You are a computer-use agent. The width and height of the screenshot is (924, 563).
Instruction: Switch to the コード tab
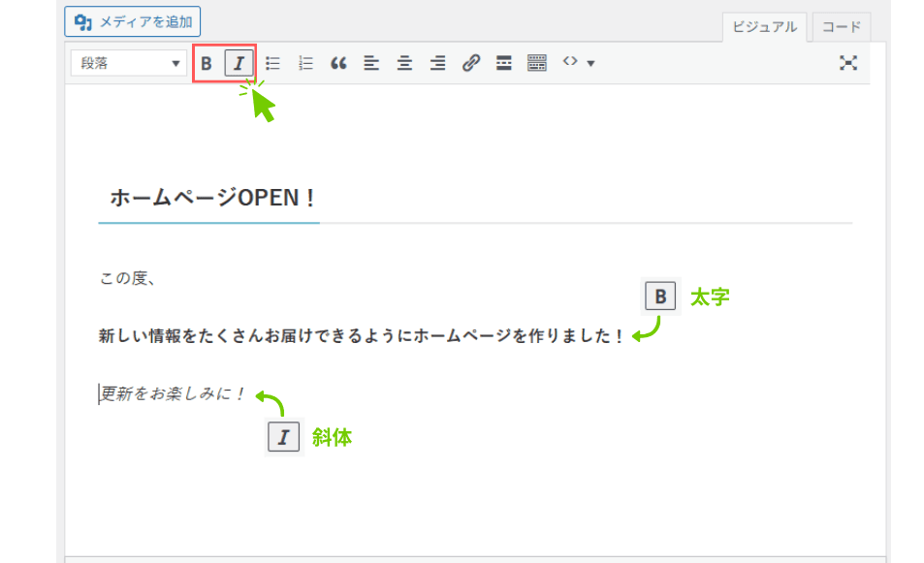point(841,27)
